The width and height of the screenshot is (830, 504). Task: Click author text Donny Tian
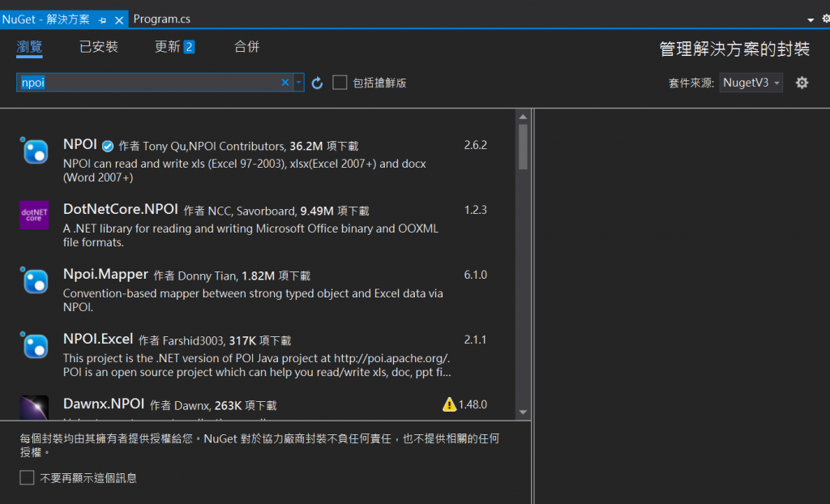(x=208, y=275)
